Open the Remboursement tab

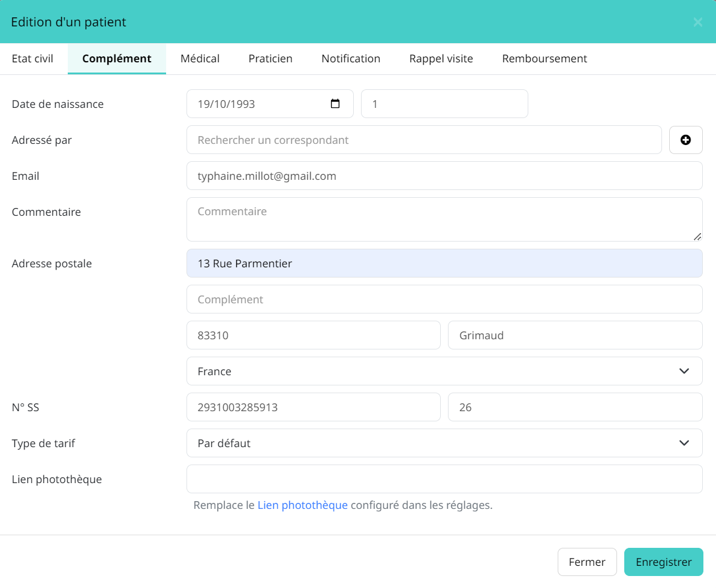coord(544,58)
